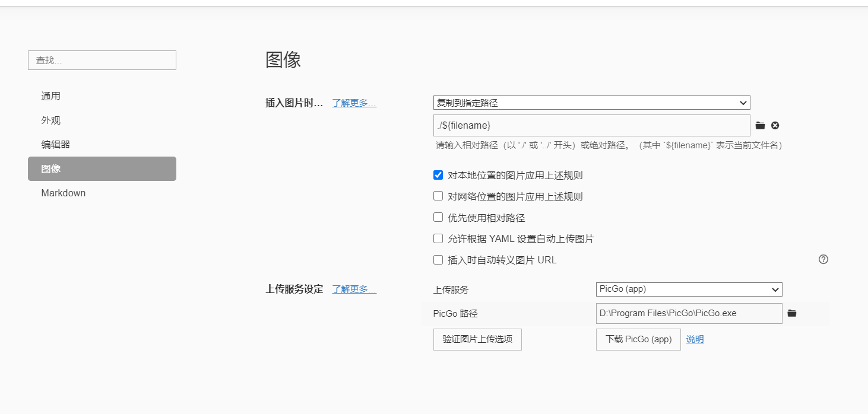Open PicGo (app) upload service dropdown
The image size is (868, 414).
click(689, 289)
